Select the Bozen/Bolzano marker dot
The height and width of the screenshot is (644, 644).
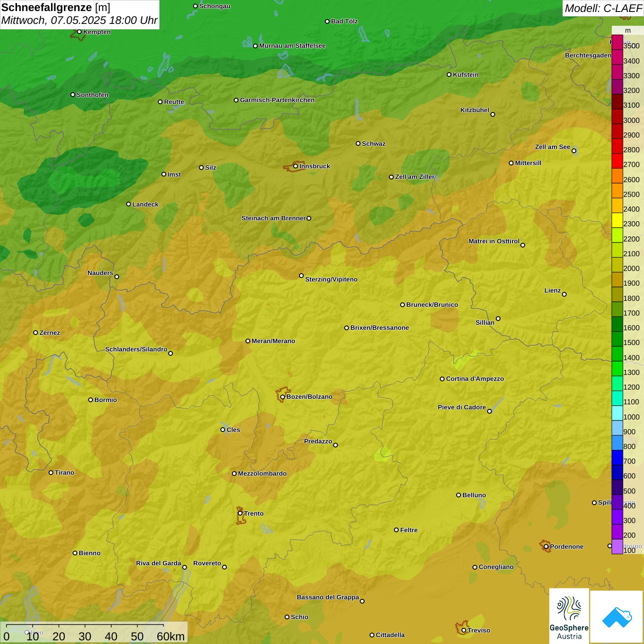(x=282, y=397)
